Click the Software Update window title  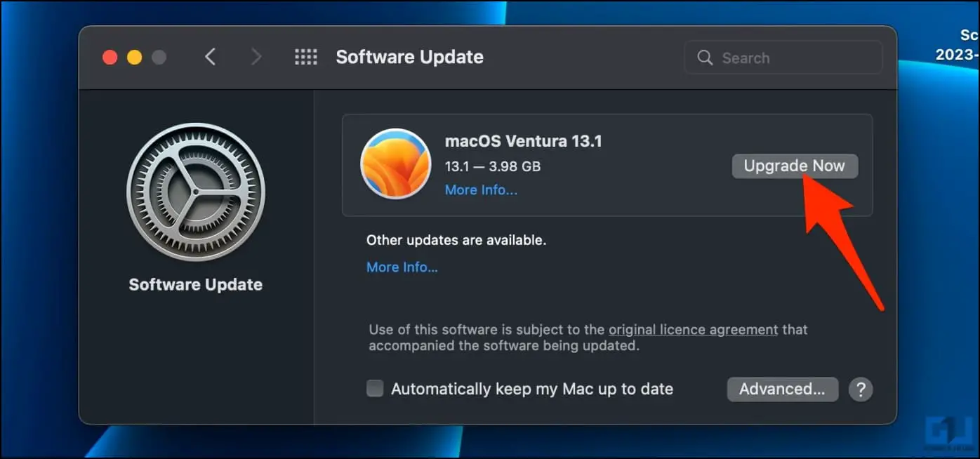[x=410, y=57]
